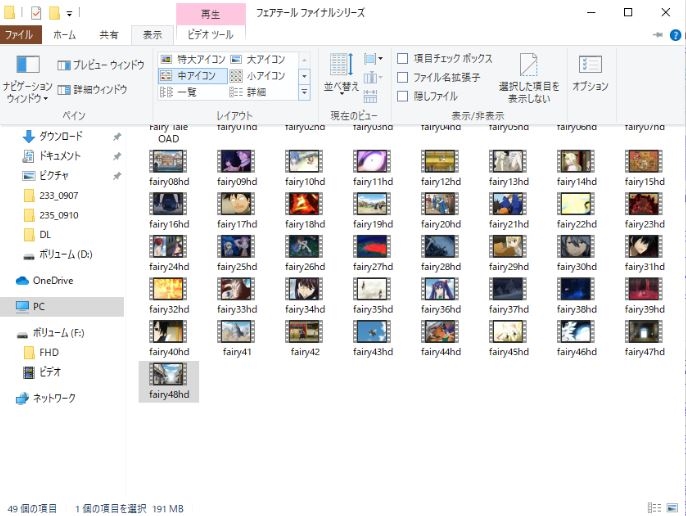Select the fairy42 video thumbnail

[304, 331]
